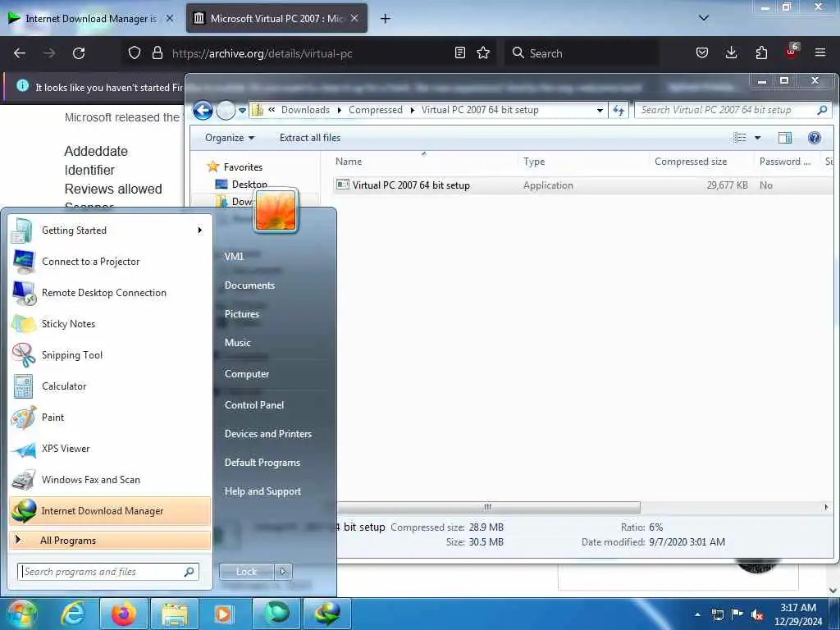Click Explorer back arrow button
The height and width of the screenshot is (630, 840).
point(203,111)
